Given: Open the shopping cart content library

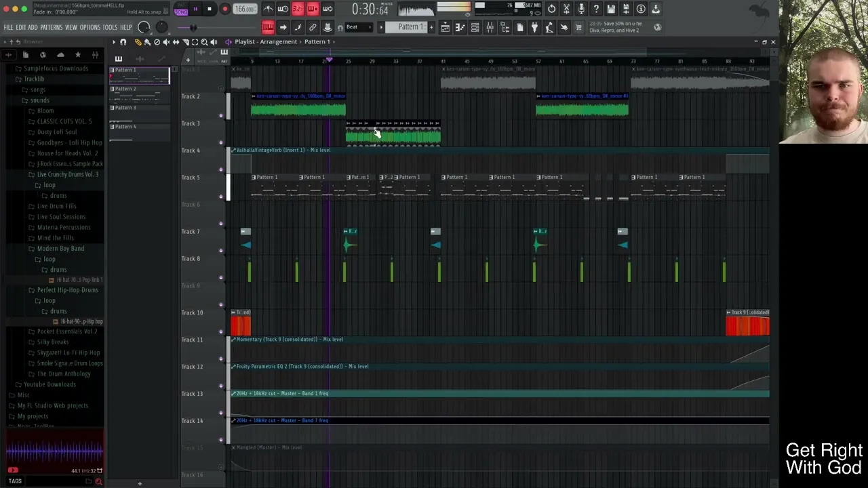Looking at the screenshot, I should pyautogui.click(x=578, y=27).
